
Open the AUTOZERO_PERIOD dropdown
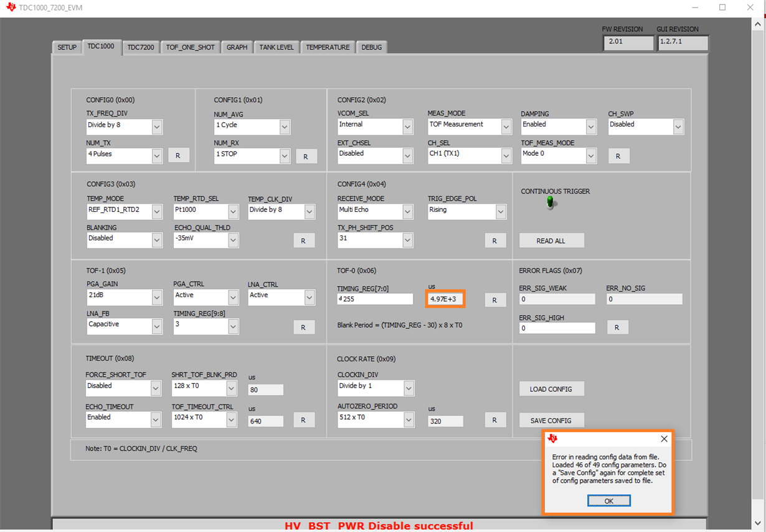pos(409,420)
